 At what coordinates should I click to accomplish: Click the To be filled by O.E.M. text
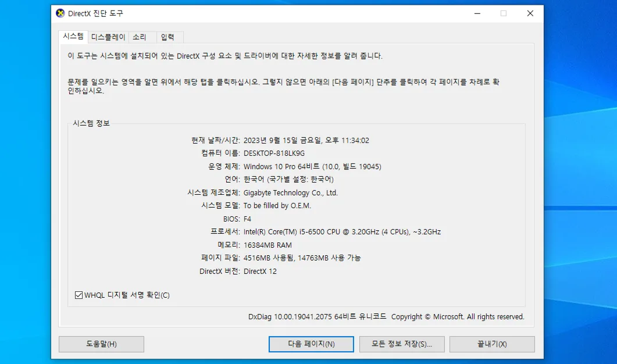point(277,206)
